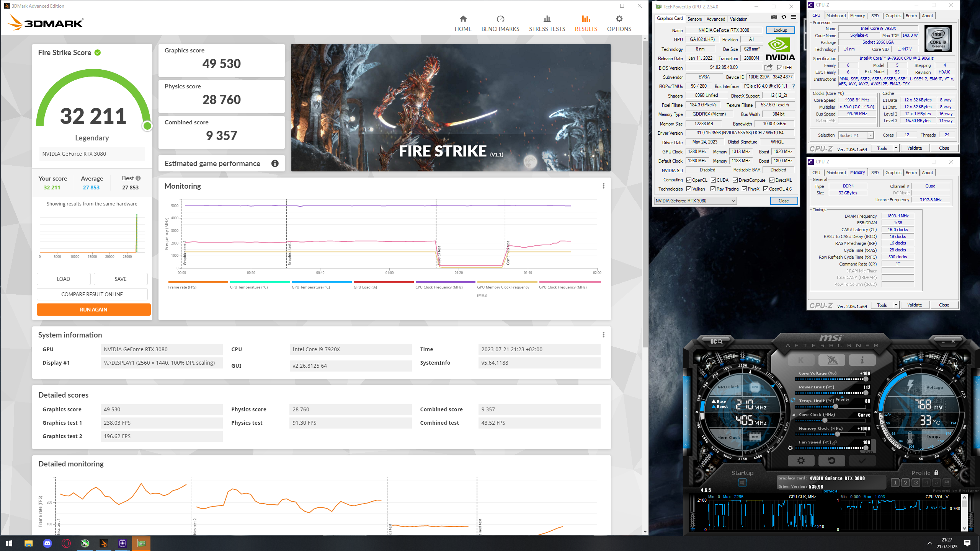Click the info icon next to Best score
The width and height of the screenshot is (980, 551).
[x=138, y=178]
